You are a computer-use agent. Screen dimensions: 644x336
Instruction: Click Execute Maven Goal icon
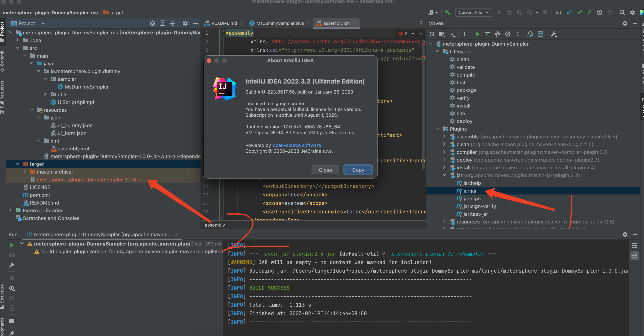(487, 34)
